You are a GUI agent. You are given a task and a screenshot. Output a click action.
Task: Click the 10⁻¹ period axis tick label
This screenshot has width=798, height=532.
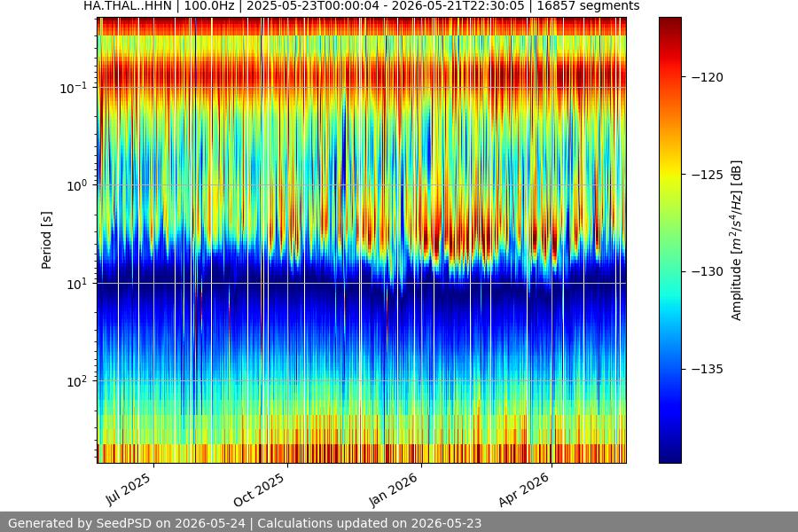click(73, 88)
